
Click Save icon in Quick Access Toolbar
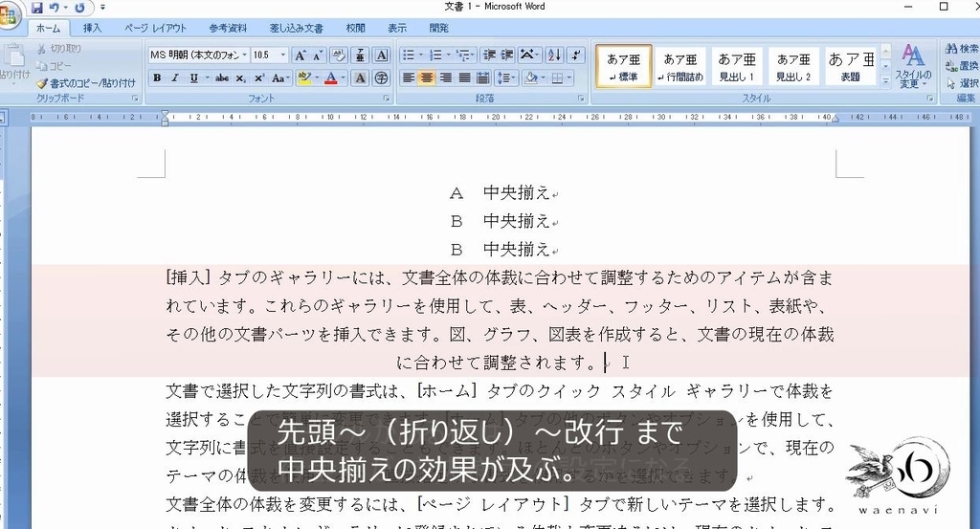[37, 8]
